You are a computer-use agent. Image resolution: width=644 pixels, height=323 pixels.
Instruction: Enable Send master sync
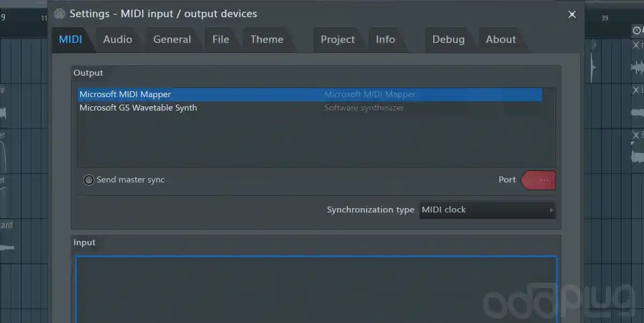89,180
